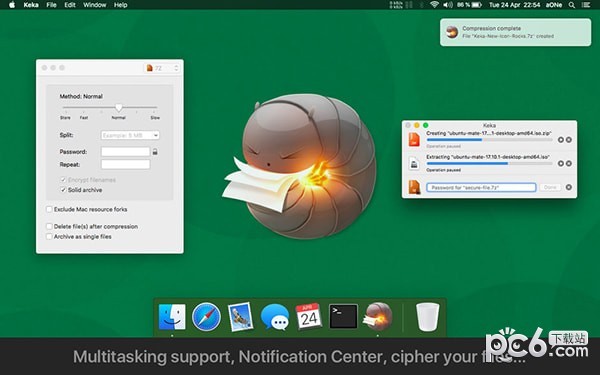Resume the Creating zip operation
Viewport: 600px width, 375px height.
coord(561,140)
